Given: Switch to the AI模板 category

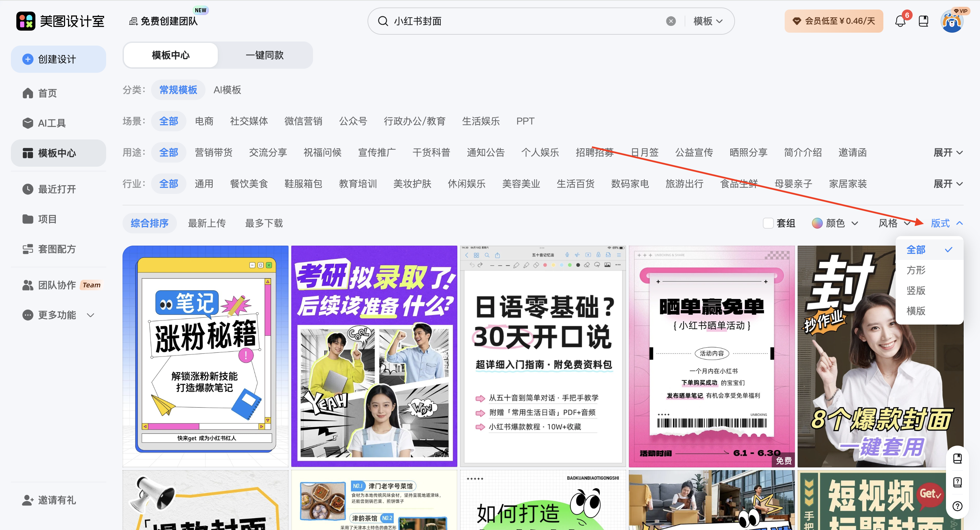Looking at the screenshot, I should pos(227,90).
